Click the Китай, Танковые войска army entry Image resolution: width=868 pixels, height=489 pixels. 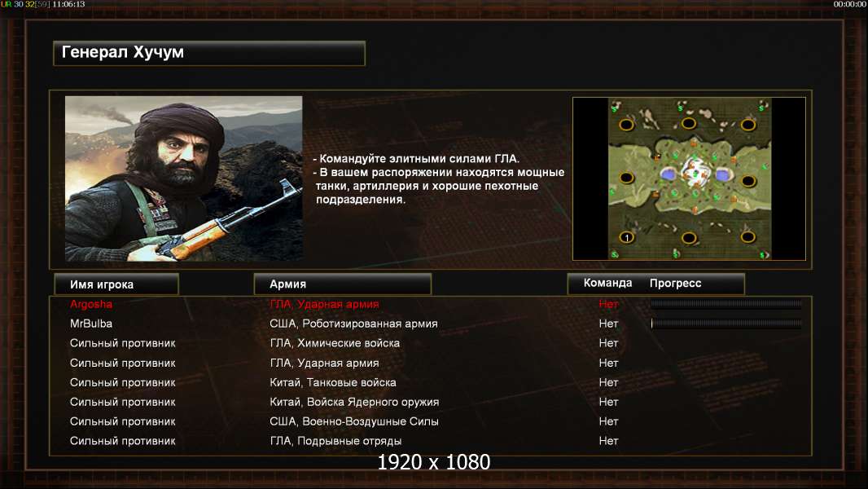333,382
